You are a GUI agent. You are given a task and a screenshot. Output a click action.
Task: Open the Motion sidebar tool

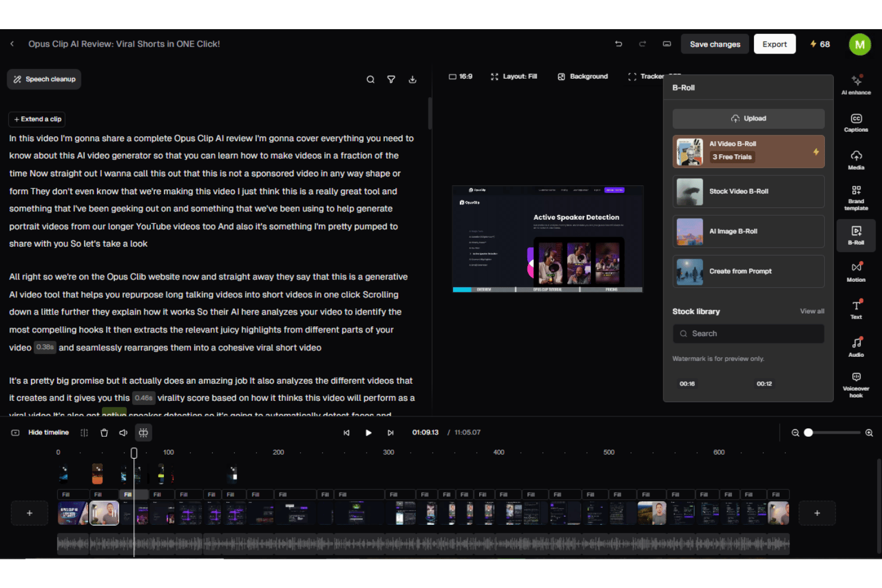[856, 272]
